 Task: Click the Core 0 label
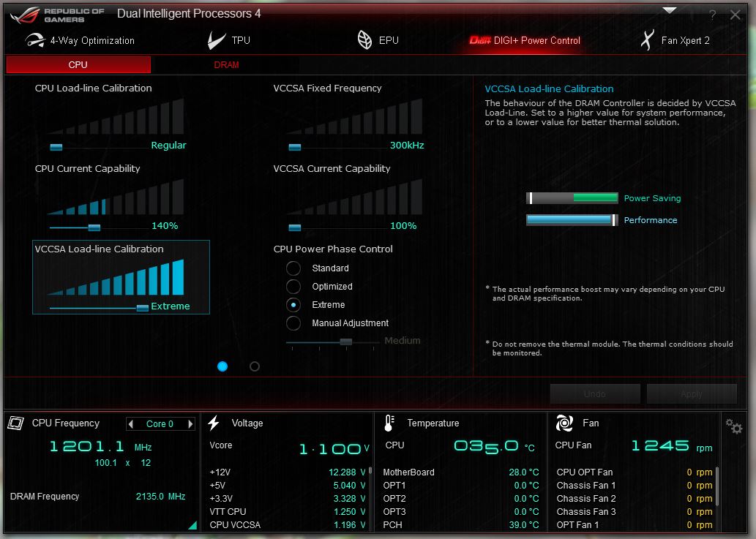pyautogui.click(x=160, y=424)
